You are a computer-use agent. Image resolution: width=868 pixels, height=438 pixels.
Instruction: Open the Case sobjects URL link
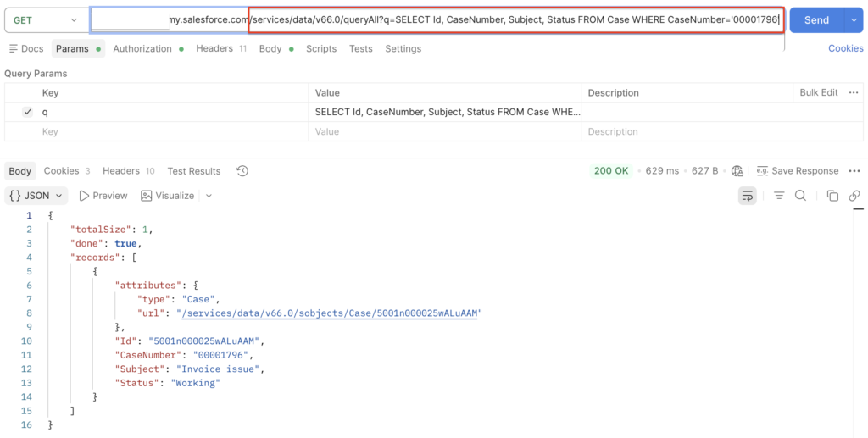click(x=330, y=313)
